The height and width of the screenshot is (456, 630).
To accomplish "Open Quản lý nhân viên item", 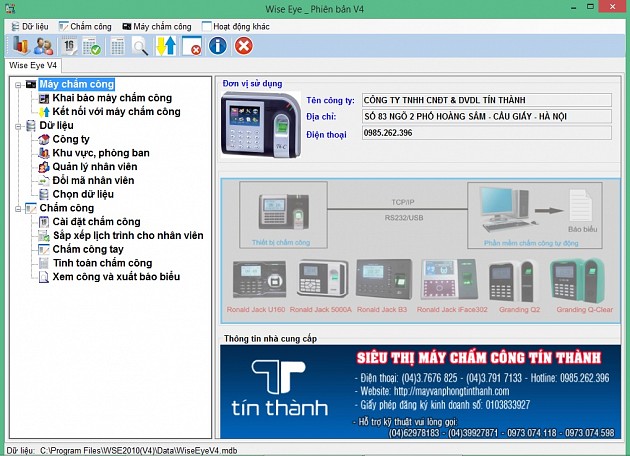I will point(95,166).
